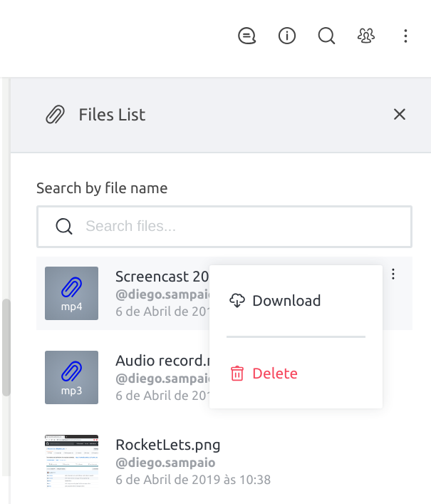431x504 pixels.
Task: Open message search magnifier in header
Action: click(326, 36)
